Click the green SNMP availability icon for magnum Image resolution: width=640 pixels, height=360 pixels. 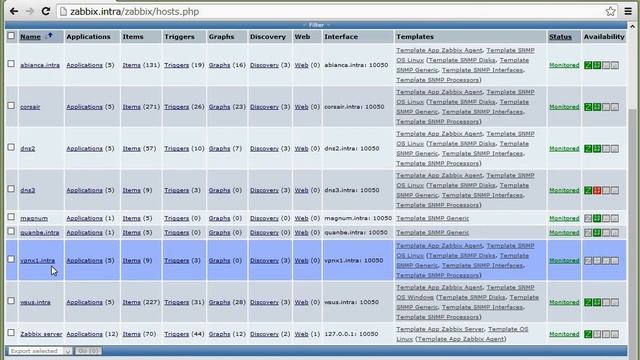tap(597, 218)
